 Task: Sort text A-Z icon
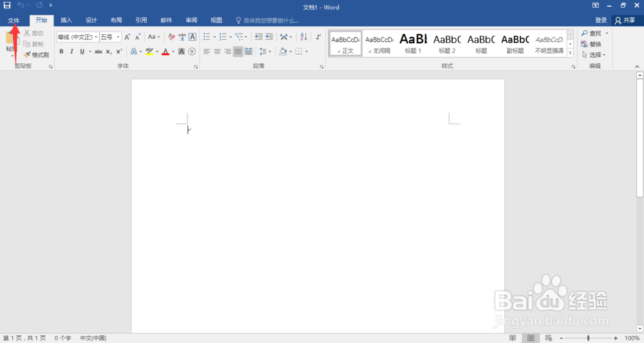[303, 37]
